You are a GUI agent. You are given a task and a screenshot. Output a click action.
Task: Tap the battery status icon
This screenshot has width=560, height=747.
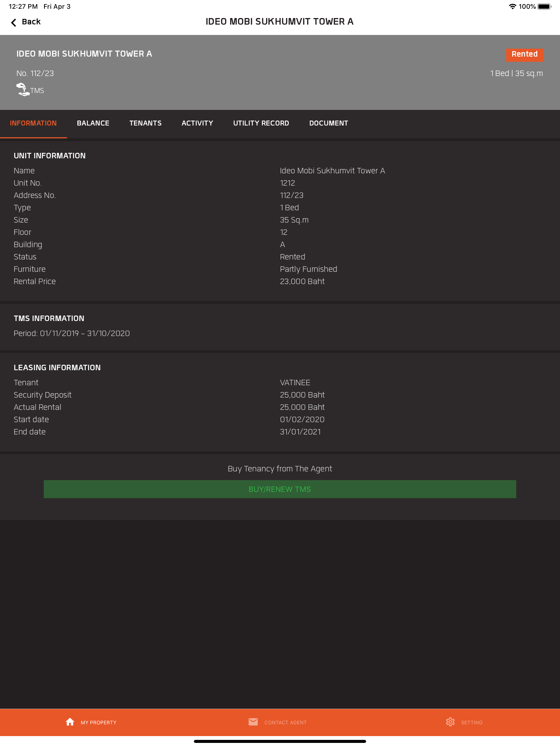pos(544,6)
